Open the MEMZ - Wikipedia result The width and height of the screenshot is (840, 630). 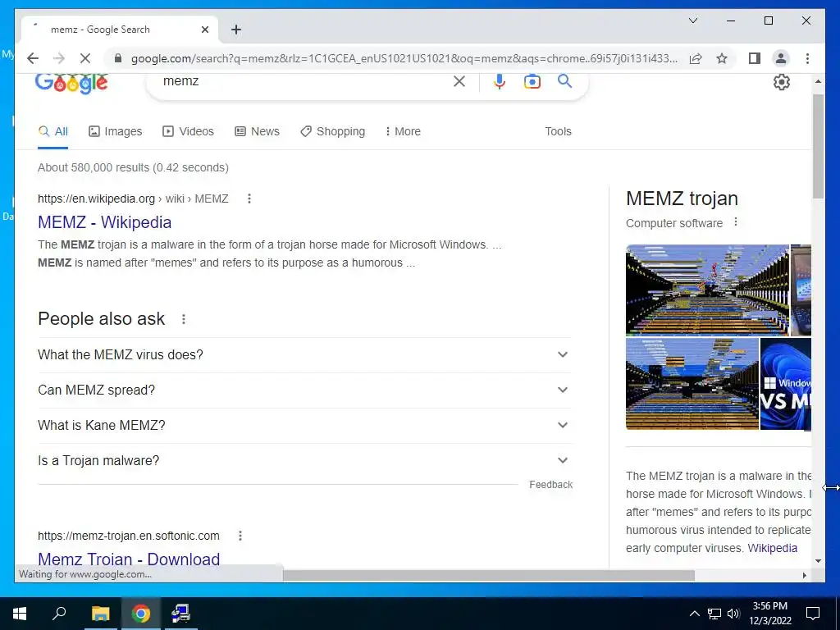click(104, 222)
